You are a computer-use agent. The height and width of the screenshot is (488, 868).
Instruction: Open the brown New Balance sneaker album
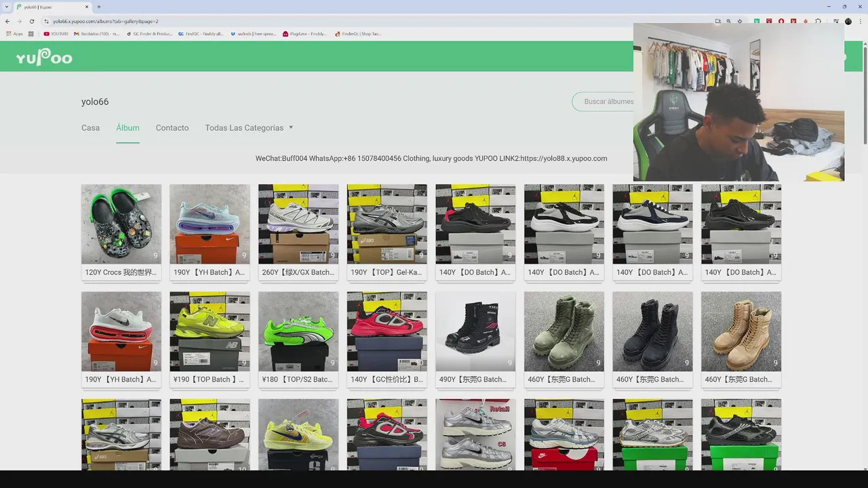click(x=210, y=434)
